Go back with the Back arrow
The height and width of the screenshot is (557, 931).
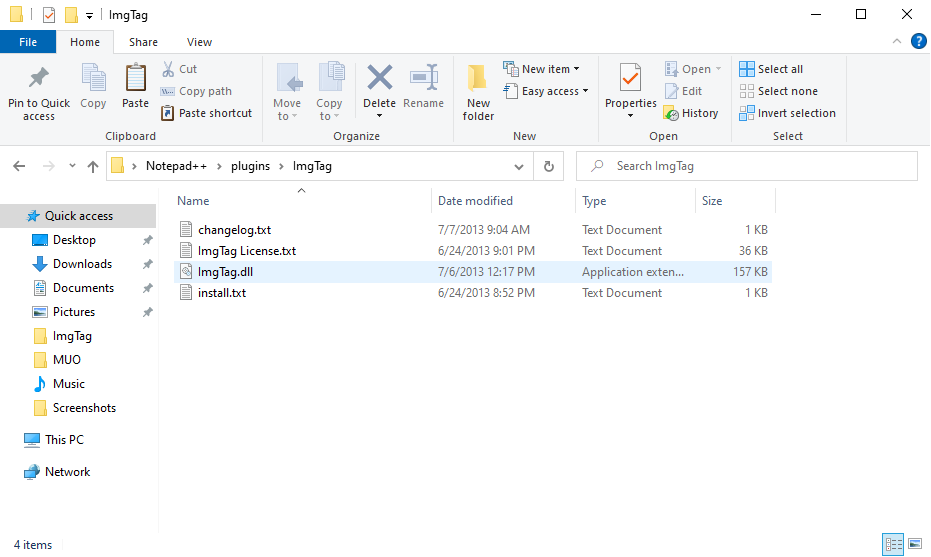point(19,166)
